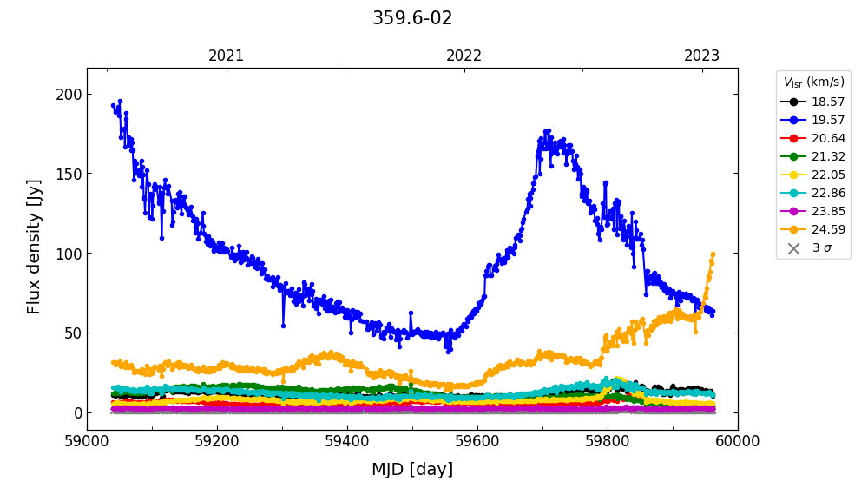Select the red 20.64 legend marker

pyautogui.click(x=793, y=138)
